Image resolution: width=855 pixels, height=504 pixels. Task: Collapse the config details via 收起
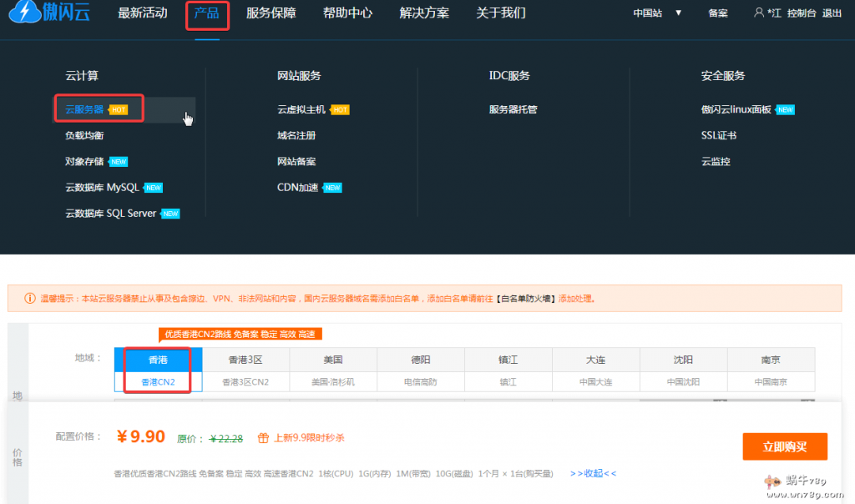click(x=591, y=473)
